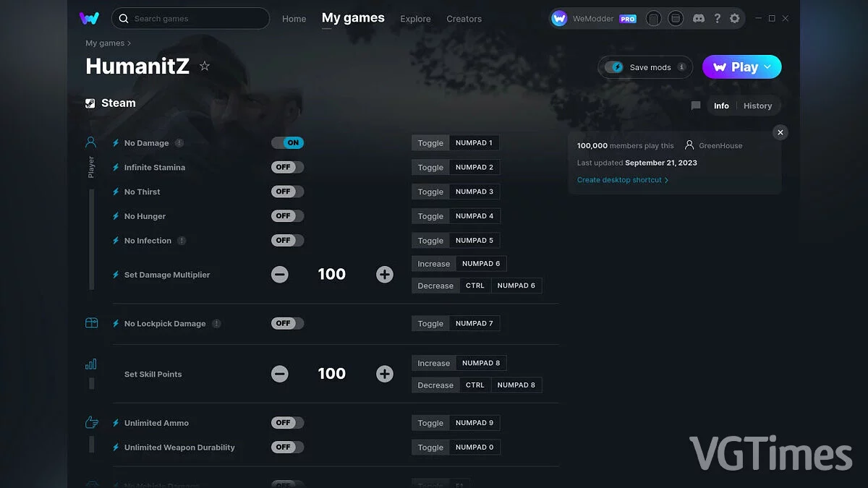Click the PRO badge
Viewport: 868px width, 488px height.
(628, 19)
